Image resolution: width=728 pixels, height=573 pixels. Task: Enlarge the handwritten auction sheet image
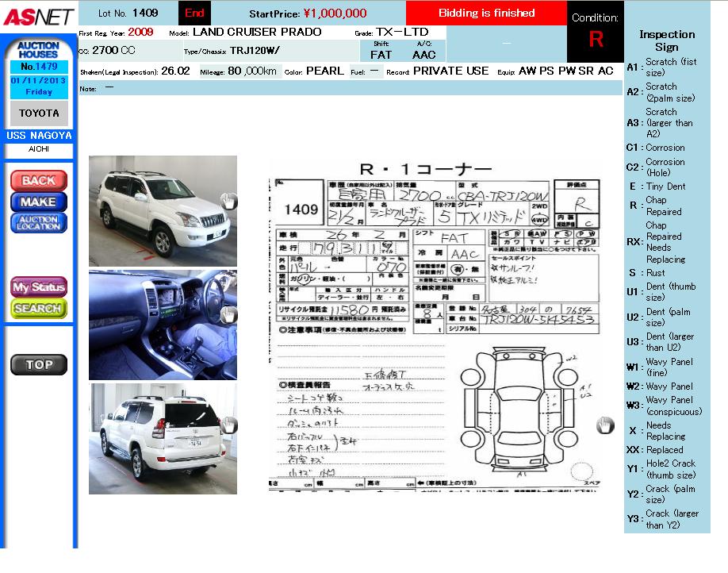tap(435, 325)
